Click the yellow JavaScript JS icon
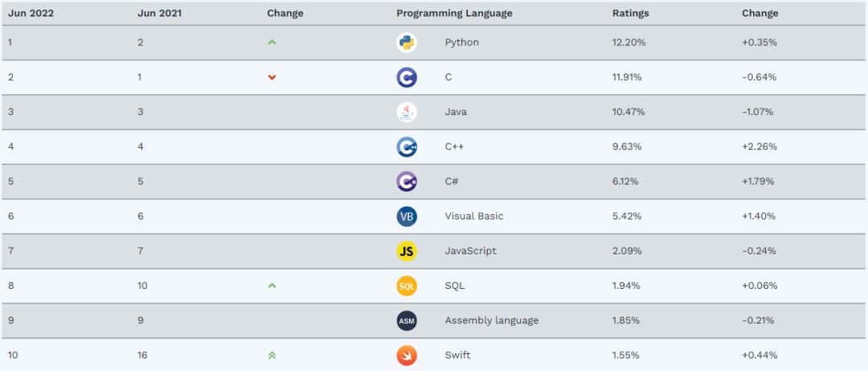This screenshot has height=371, width=868. click(x=407, y=251)
